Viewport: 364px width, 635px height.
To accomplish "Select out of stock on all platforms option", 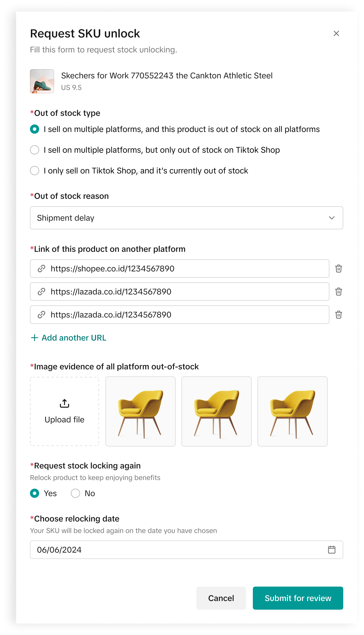I will [35, 129].
